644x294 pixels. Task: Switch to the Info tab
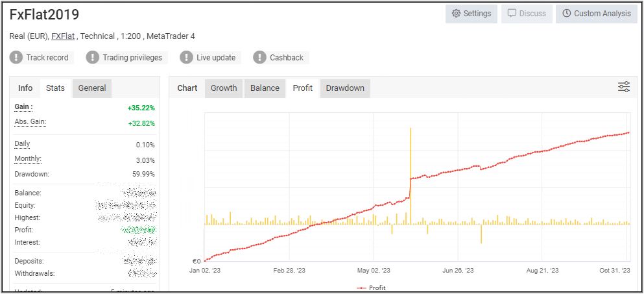[25, 88]
